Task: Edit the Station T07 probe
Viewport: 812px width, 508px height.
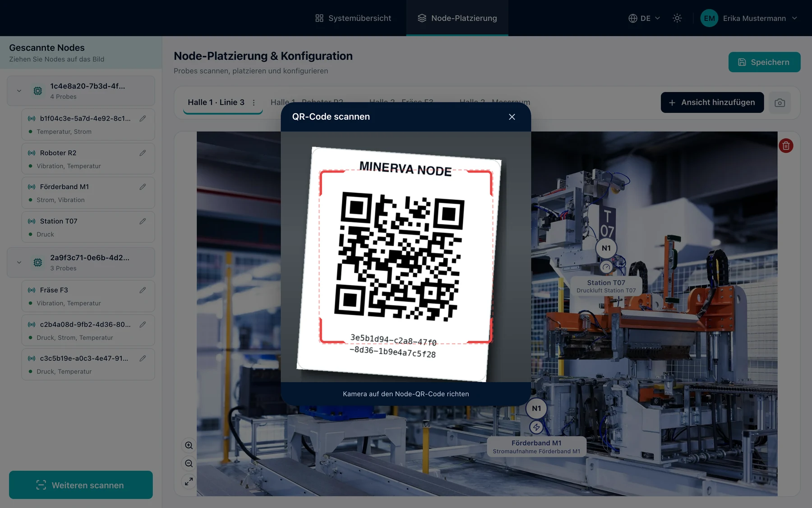Action: pyautogui.click(x=143, y=221)
